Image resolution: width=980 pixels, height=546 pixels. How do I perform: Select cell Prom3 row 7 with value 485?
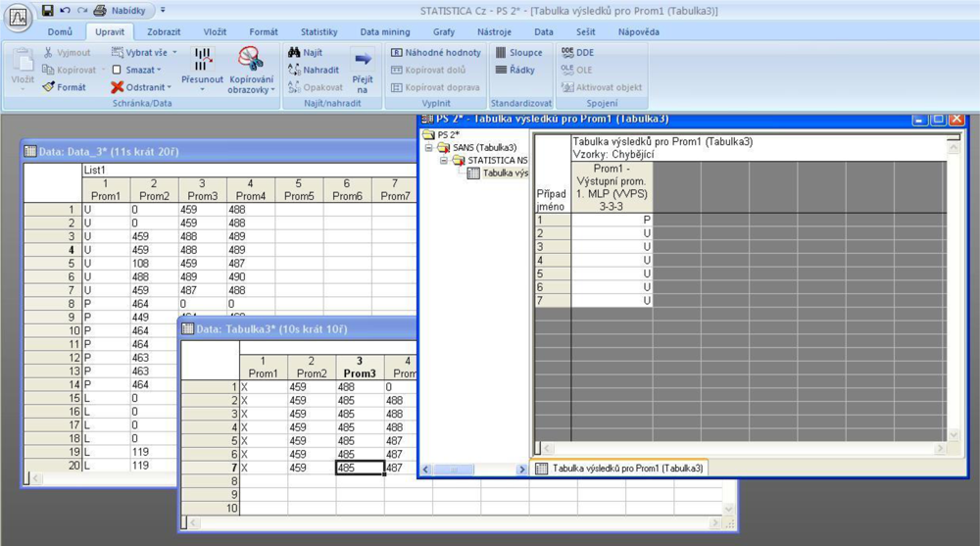(359, 469)
